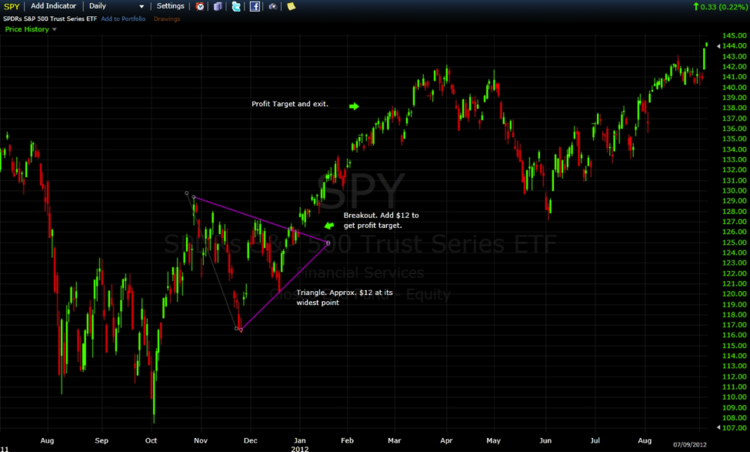Click green arrow pointing at breakout
750x452 pixels.
pos(331,227)
